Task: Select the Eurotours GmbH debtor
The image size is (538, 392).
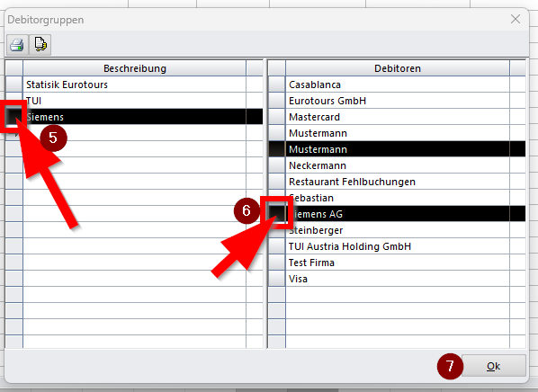Action: [398, 101]
